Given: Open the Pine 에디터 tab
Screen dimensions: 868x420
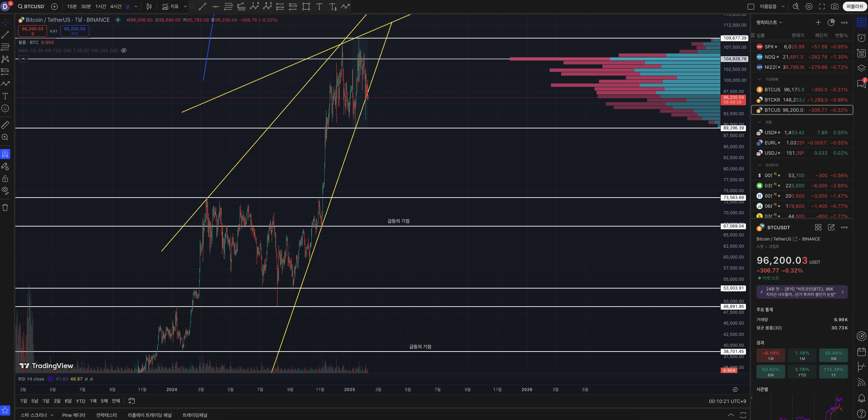Looking at the screenshot, I should [x=74, y=415].
